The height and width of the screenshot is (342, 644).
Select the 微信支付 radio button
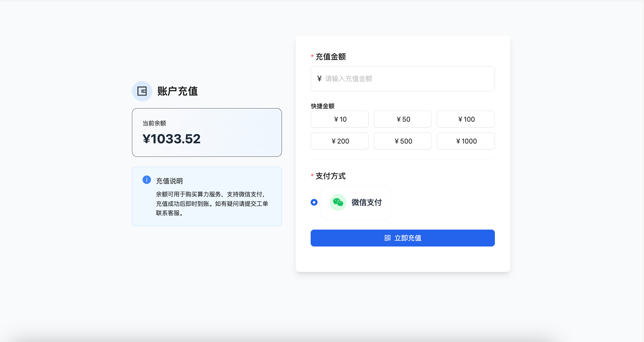click(x=314, y=202)
